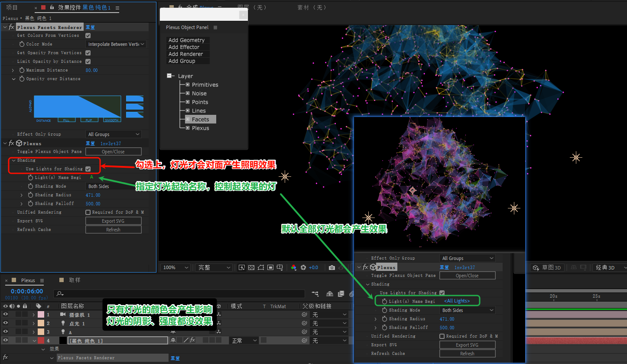Collapse Opacity over Distance section
Screen dimensions: 627x364
pyautogui.click(x=13, y=79)
